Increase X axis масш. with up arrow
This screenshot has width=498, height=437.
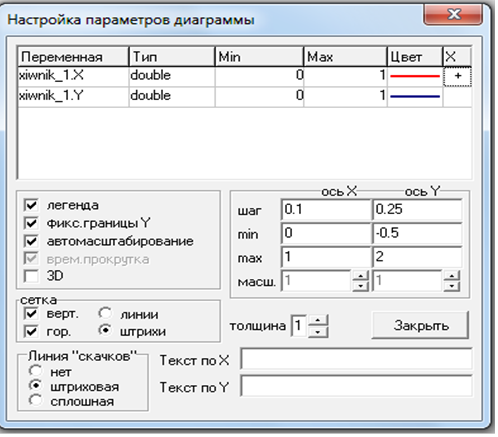click(361, 276)
